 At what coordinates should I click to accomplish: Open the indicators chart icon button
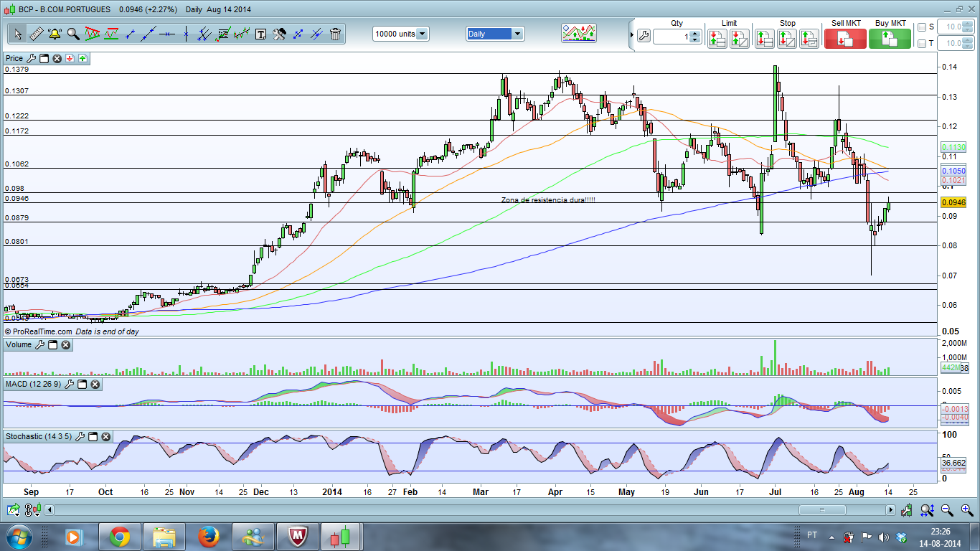pyautogui.click(x=579, y=33)
